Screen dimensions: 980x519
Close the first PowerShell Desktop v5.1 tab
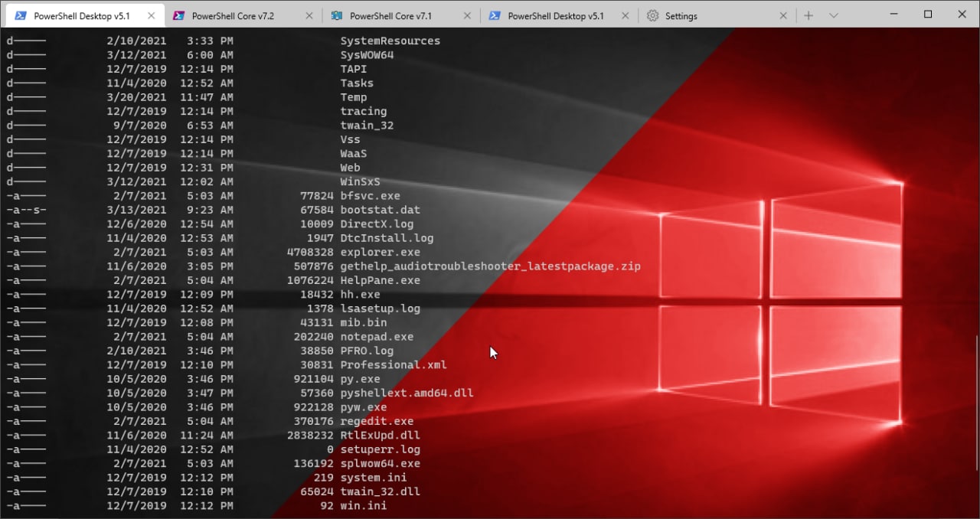coord(152,16)
